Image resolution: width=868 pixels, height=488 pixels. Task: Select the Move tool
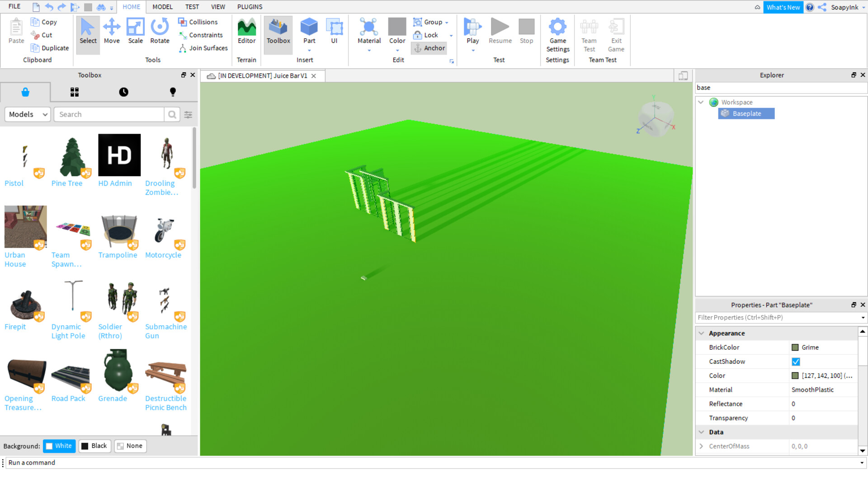pos(112,32)
